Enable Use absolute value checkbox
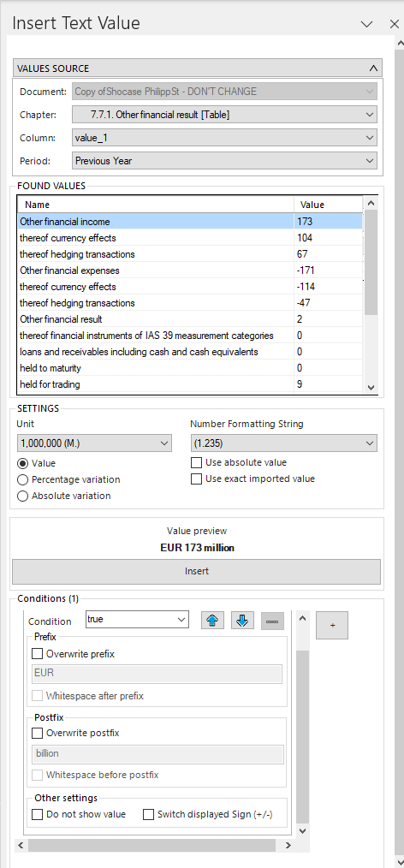This screenshot has height=868, width=404. 196,462
